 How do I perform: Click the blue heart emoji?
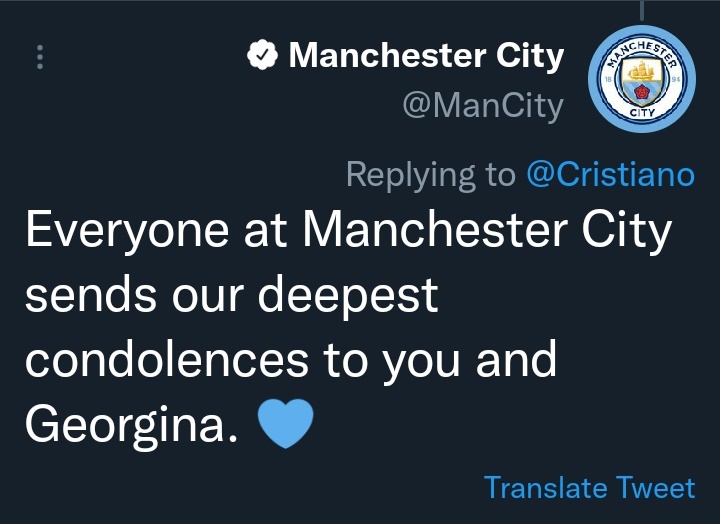tap(286, 424)
